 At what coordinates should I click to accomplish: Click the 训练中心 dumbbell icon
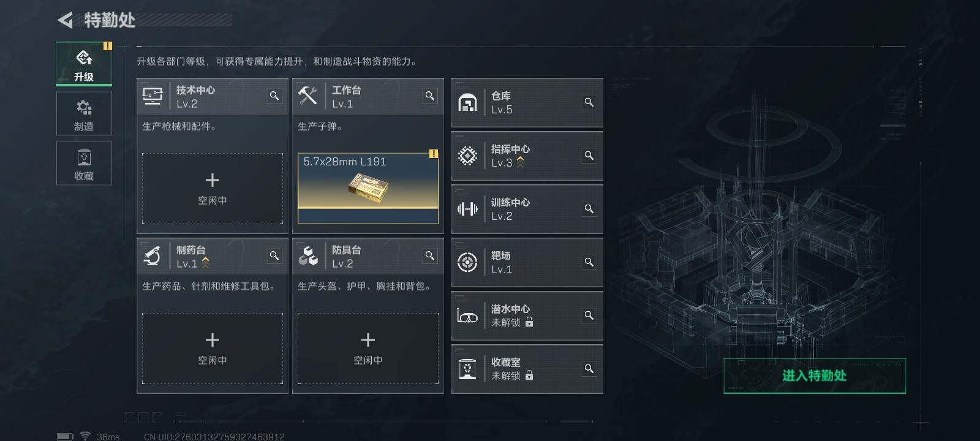(467, 209)
